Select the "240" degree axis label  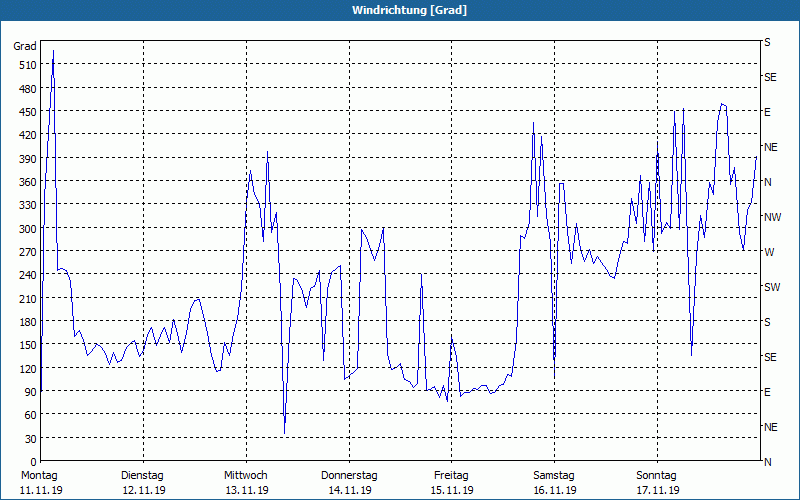point(28,276)
